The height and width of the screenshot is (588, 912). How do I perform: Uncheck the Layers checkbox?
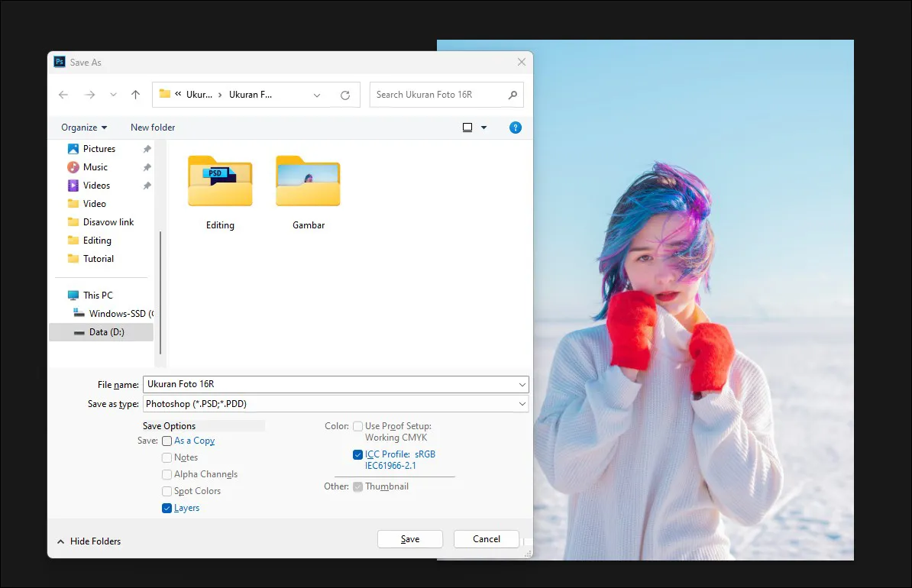click(167, 508)
